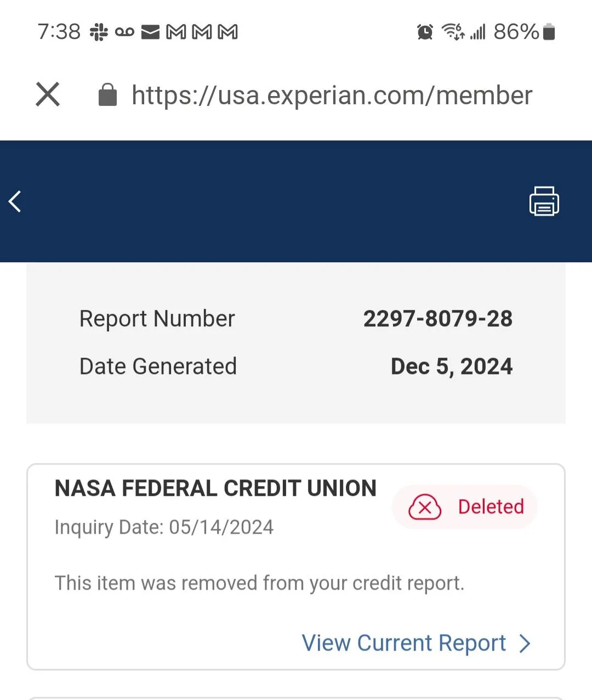
Task: Tap the voicemail status icon
Action: point(124,32)
